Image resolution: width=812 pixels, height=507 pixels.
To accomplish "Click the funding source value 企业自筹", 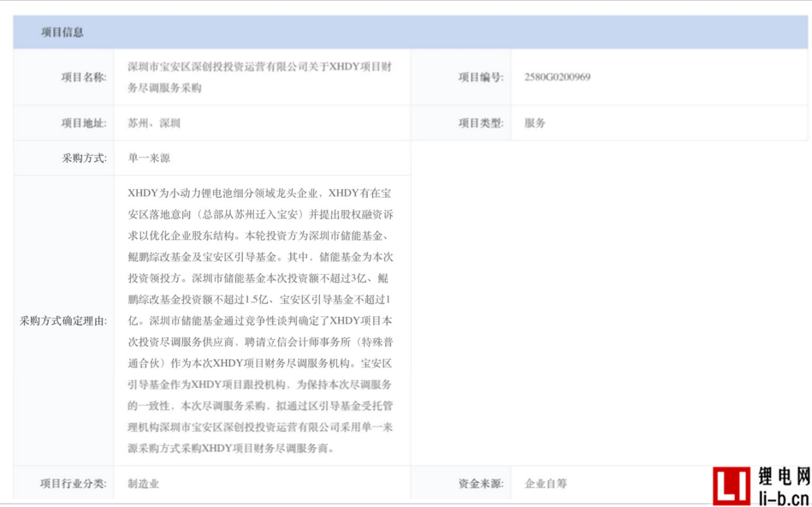I will tap(546, 484).
